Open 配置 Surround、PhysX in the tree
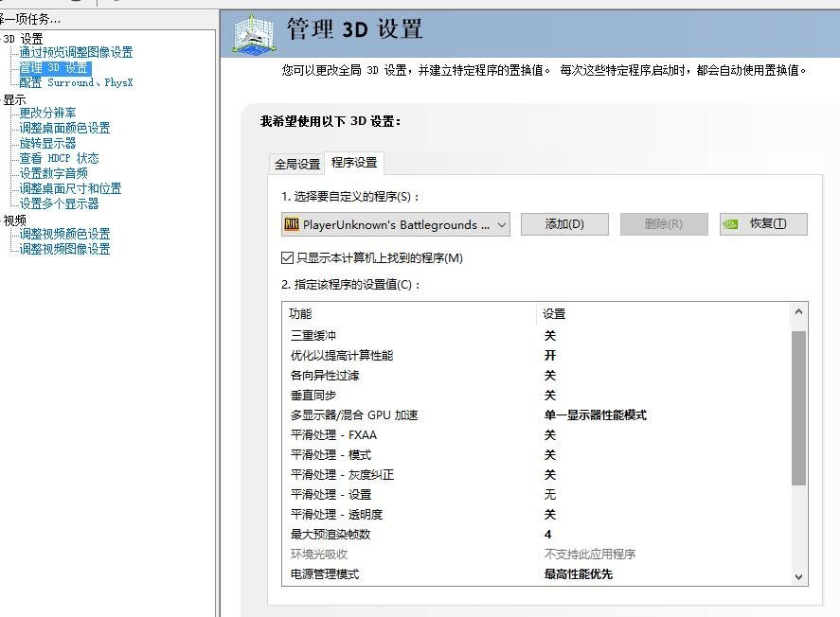Viewport: 840px width, 617px height. (76, 83)
